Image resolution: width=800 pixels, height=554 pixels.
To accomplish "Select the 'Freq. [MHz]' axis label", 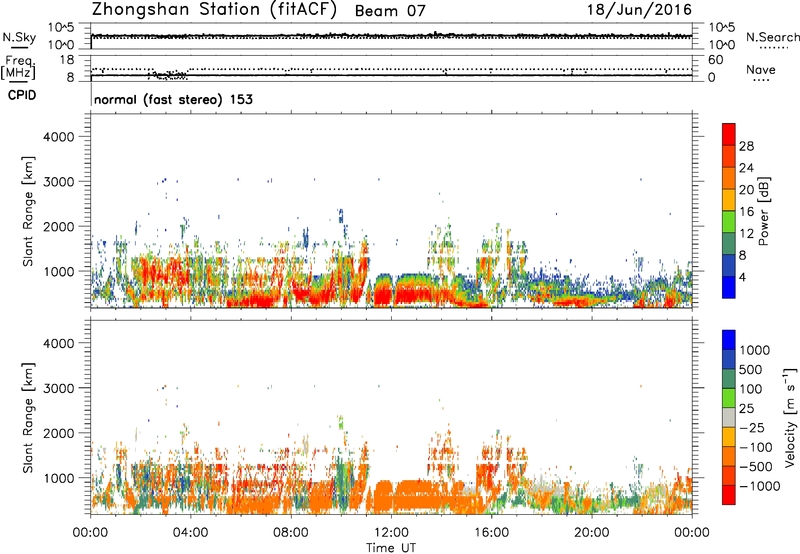I will click(19, 67).
